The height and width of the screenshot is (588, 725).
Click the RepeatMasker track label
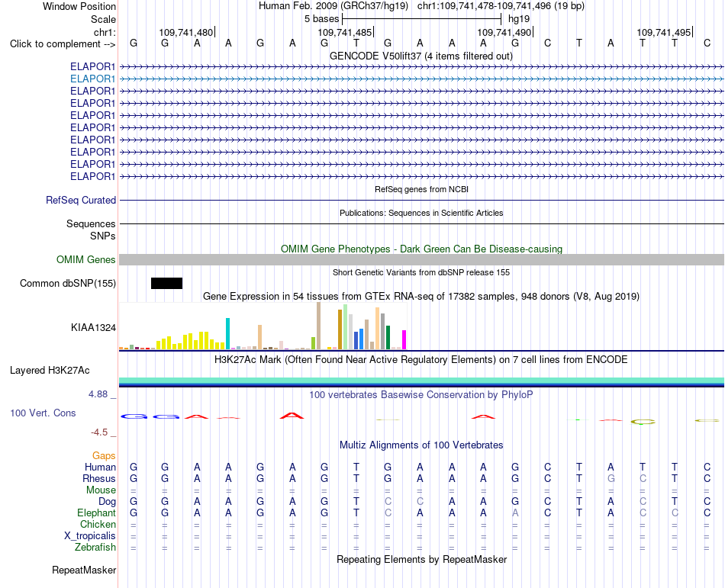pyautogui.click(x=84, y=570)
